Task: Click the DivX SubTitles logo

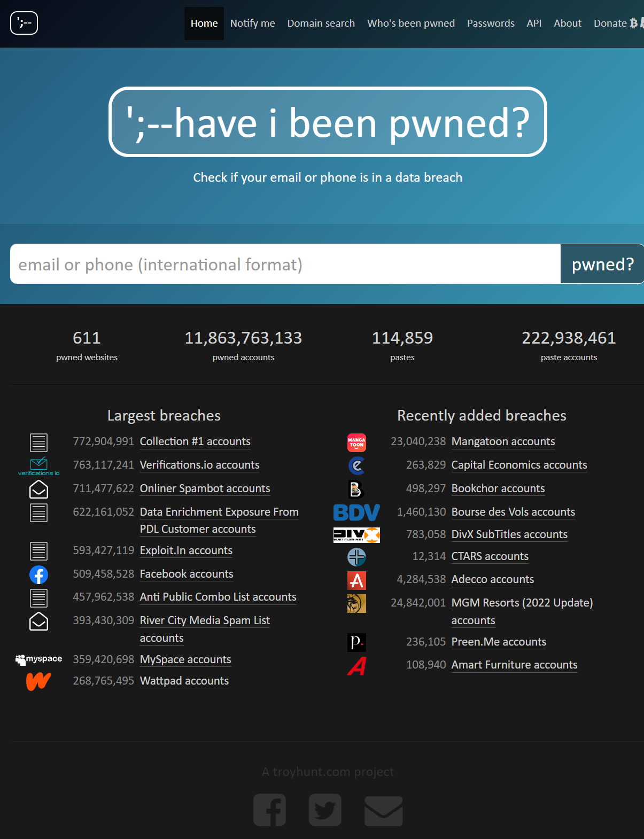Action: 356,535
